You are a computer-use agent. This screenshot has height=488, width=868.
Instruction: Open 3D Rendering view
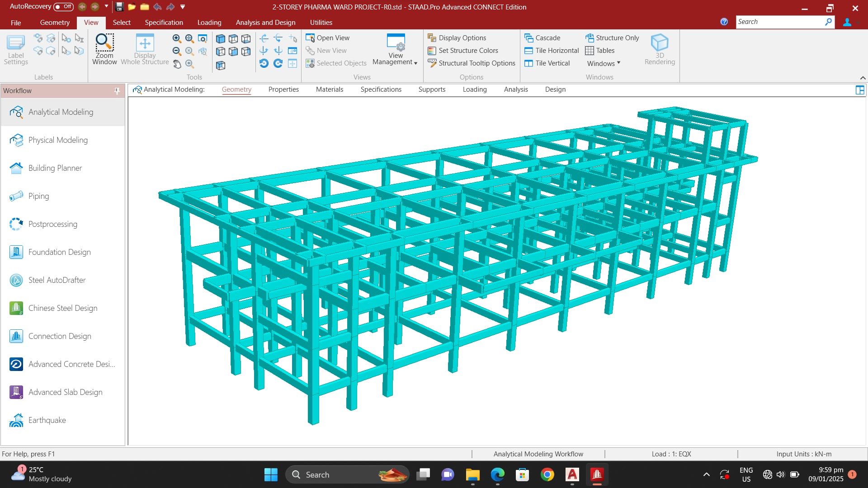[660, 49]
